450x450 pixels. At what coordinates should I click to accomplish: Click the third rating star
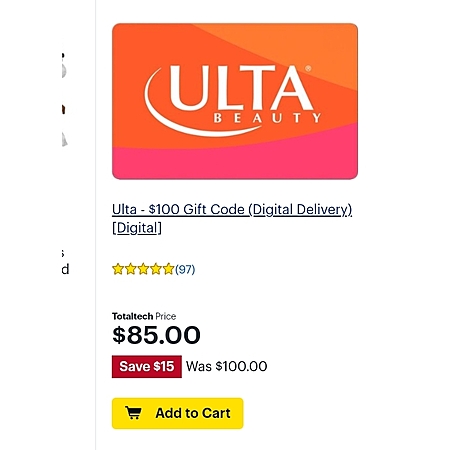[x=143, y=269]
